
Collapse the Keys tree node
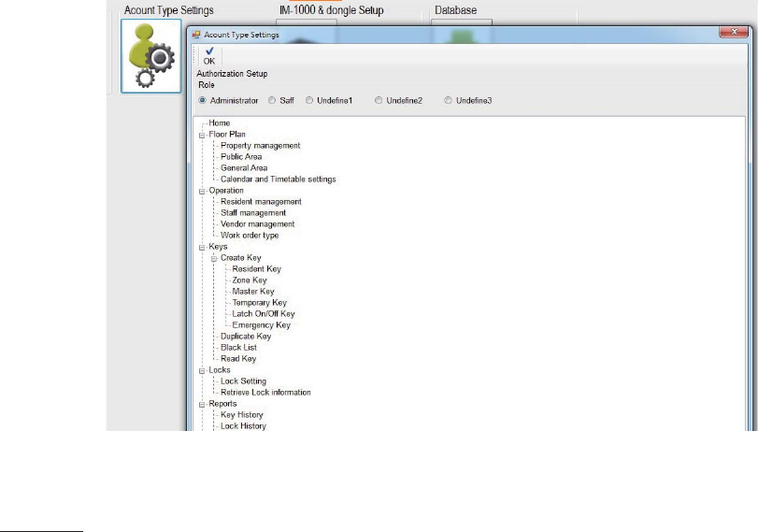202,247
